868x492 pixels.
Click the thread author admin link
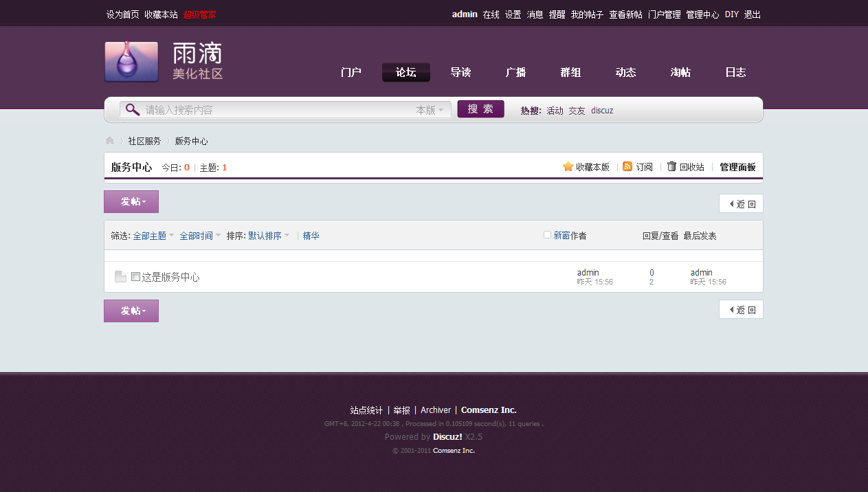(588, 273)
